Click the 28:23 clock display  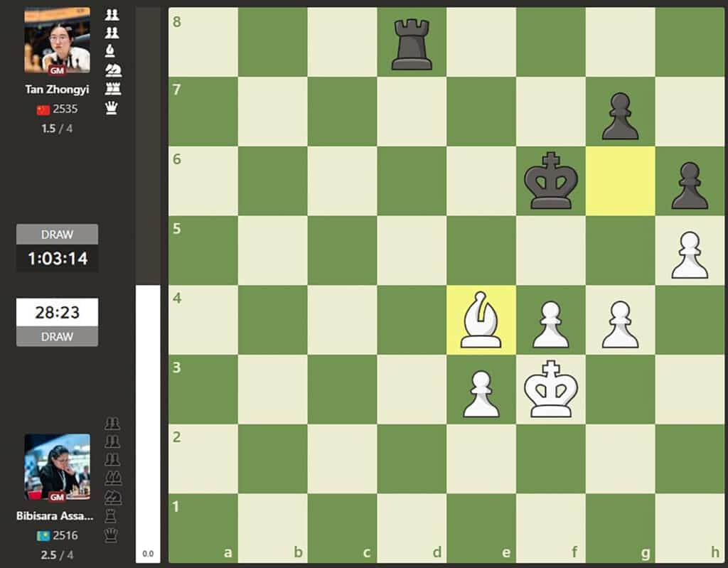(x=58, y=312)
